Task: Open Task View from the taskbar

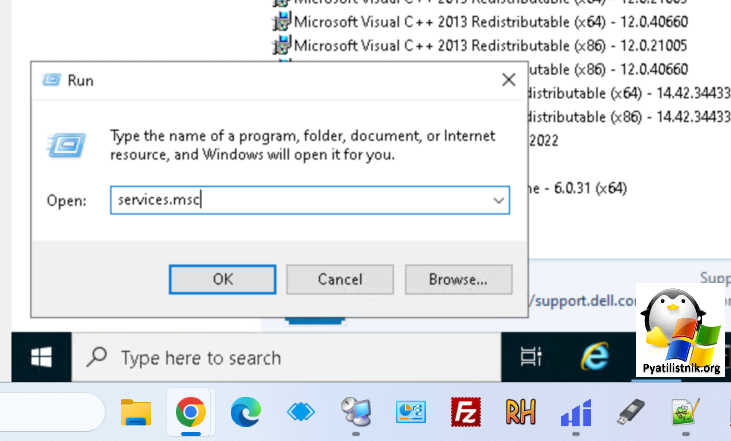Action: coord(533,357)
